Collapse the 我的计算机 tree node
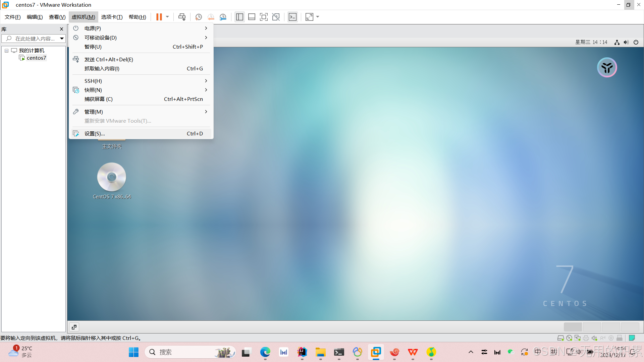Viewport: 644px width, 362px height. pos(6,51)
